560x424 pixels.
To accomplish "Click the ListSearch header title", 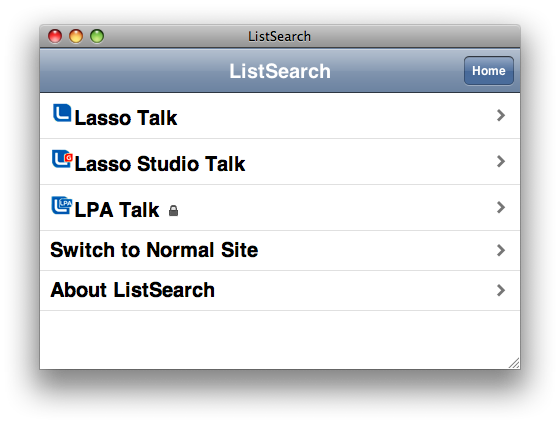I will pos(280,71).
